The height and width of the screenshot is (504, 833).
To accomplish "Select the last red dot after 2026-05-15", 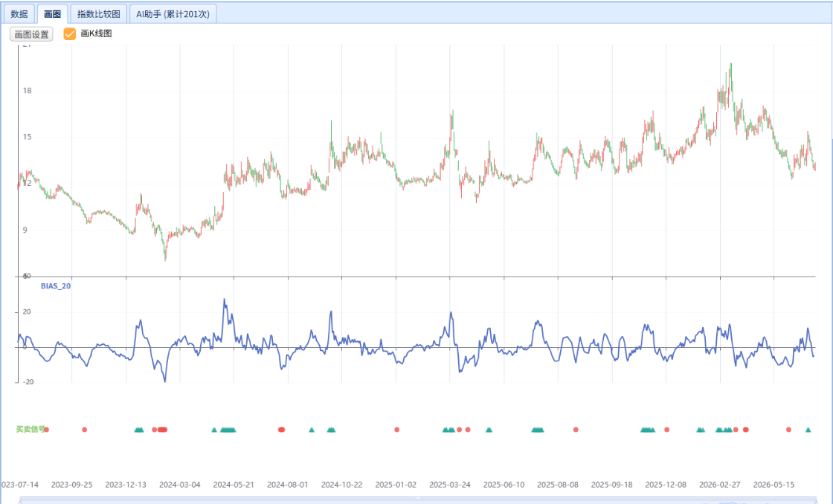I will [x=789, y=430].
